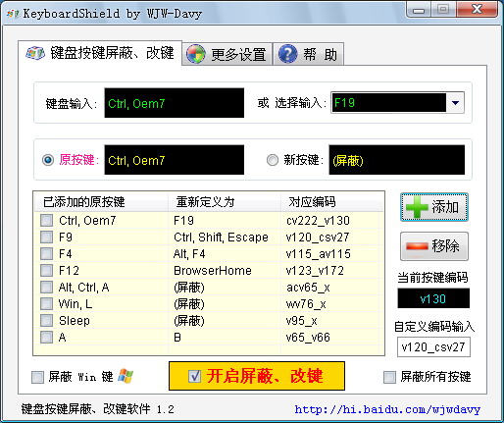Click the v120_csv27 cell in F9 row

(318, 238)
